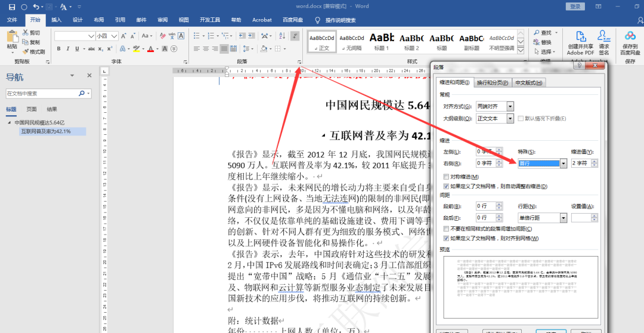Open the 审阅 ribbon tab

[x=162, y=20]
